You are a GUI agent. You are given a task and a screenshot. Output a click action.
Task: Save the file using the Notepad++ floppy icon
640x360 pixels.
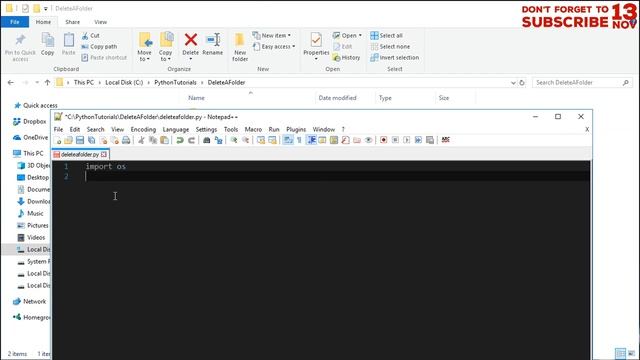[80, 140]
